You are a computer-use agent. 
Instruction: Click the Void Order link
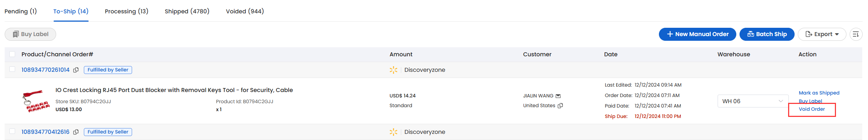(x=812, y=109)
